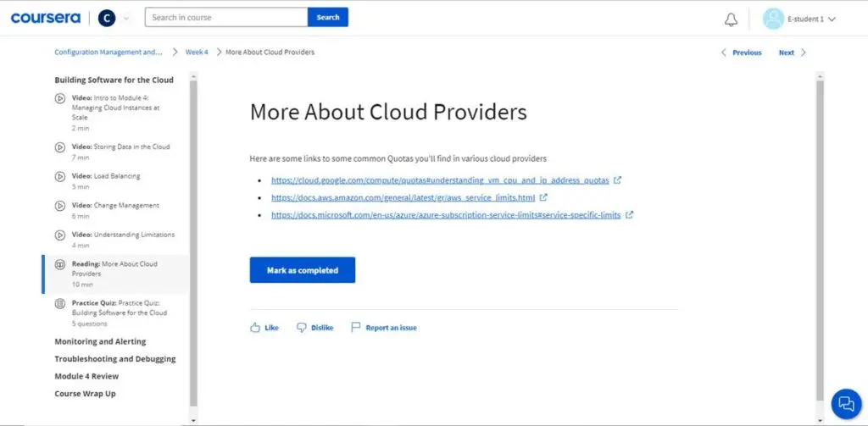Click the Practice Quiz list icon
The image size is (868, 426).
click(x=60, y=303)
